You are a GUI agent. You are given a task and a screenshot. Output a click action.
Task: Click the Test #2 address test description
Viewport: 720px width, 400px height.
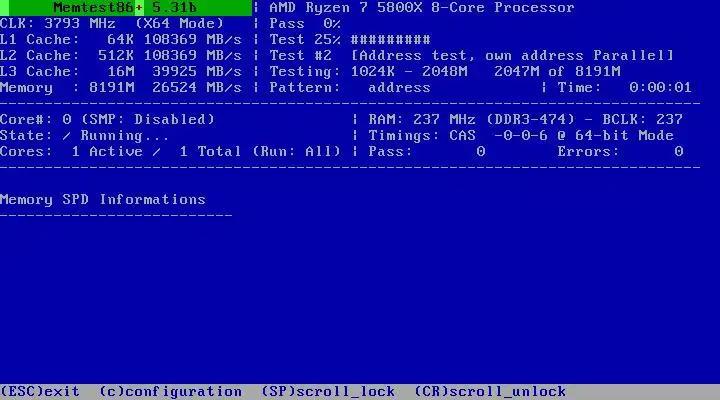click(472, 56)
